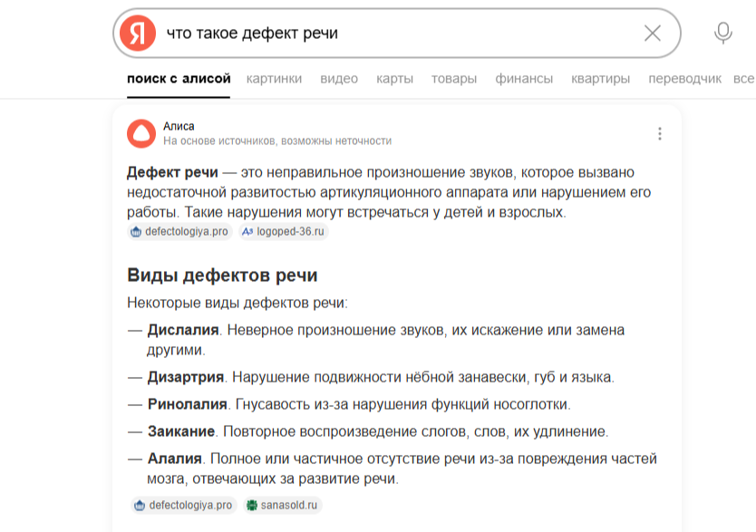This screenshot has height=532, width=756.
Task: Open the "квартиры" tab
Action: pos(600,79)
